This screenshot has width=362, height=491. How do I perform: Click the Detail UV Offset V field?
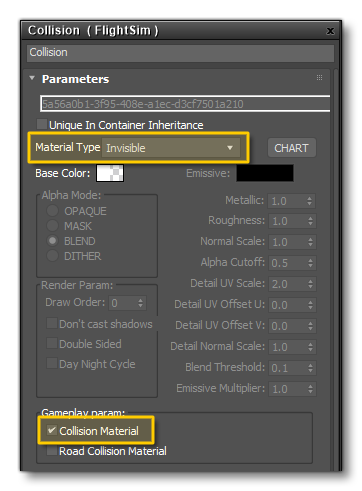(287, 326)
